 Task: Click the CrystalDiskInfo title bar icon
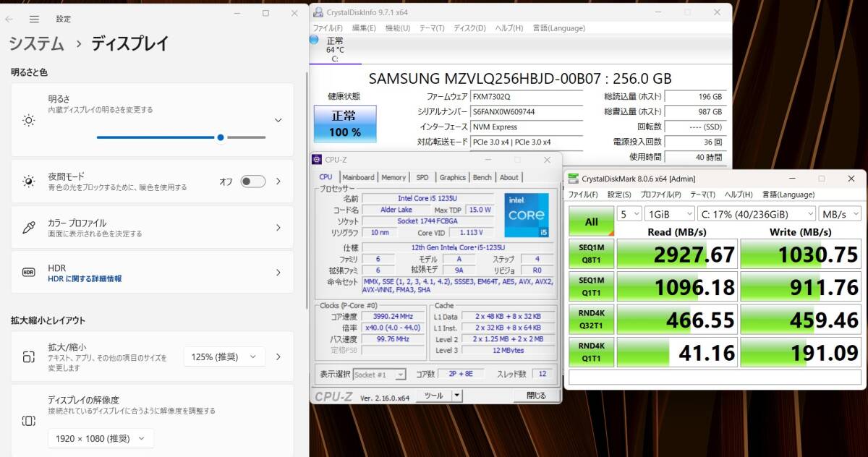click(x=318, y=12)
